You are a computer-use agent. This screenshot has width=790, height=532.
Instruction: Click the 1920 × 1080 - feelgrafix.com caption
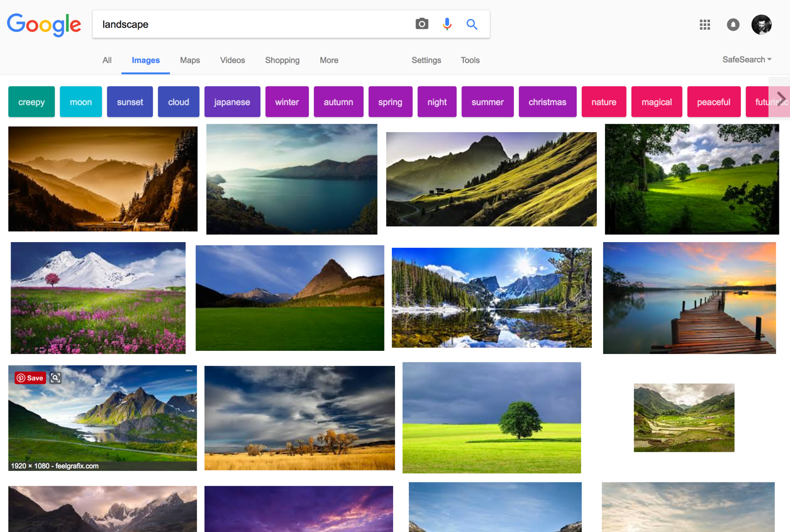(55, 466)
